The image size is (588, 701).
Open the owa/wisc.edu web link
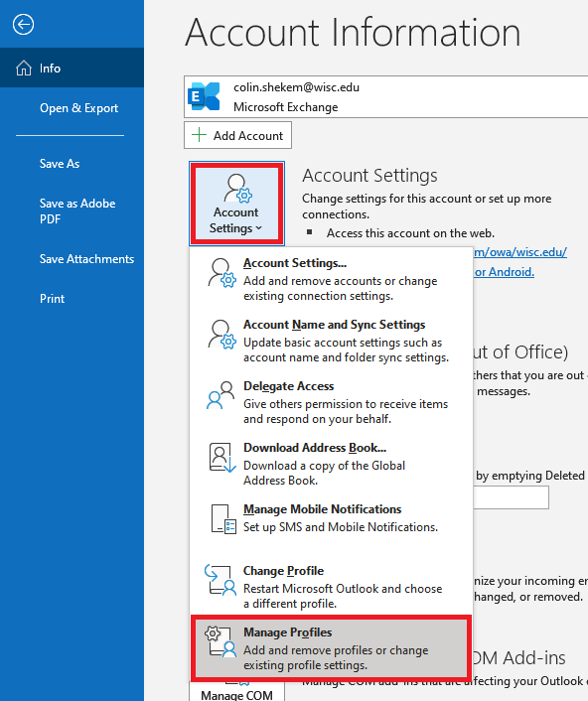click(520, 252)
